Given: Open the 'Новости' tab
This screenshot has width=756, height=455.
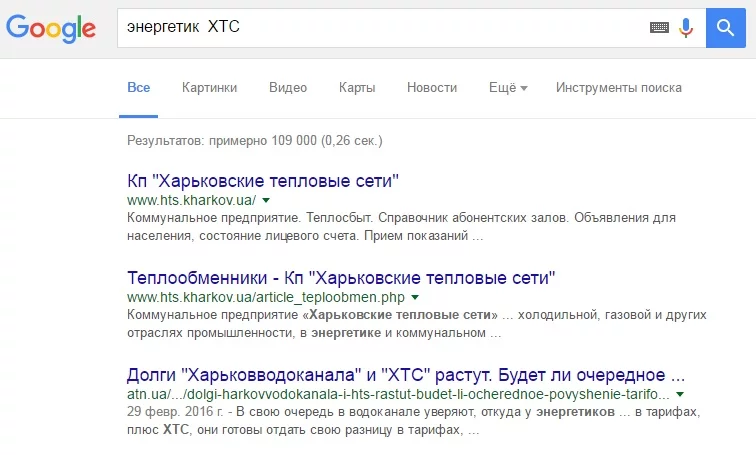Looking at the screenshot, I should [432, 88].
